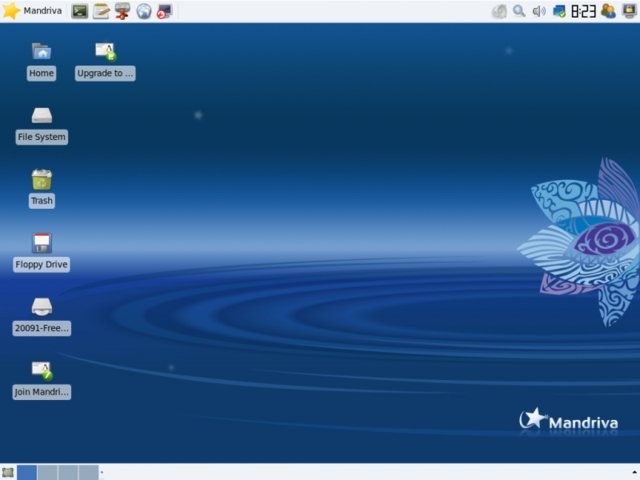Open the magnifier search tool in the panel
Image resolution: width=640 pixels, height=480 pixels.
tap(519, 11)
